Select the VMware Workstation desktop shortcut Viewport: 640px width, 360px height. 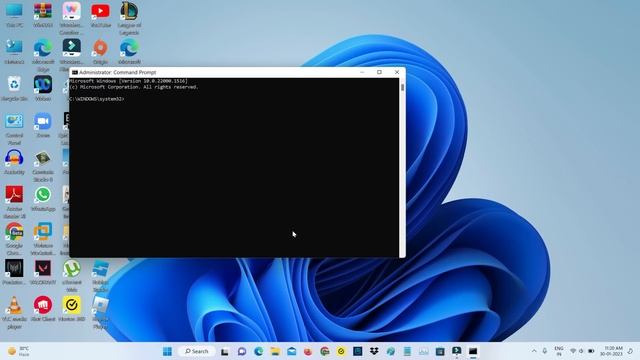click(x=43, y=239)
